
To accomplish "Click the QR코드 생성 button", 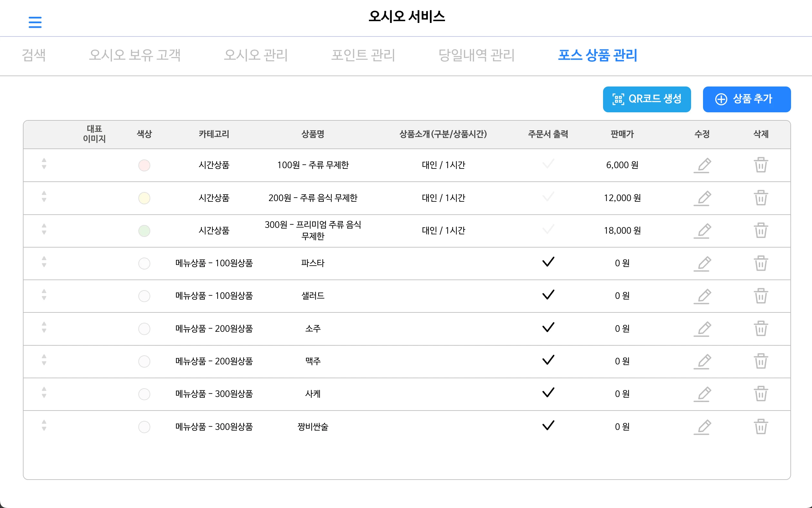I will tap(647, 99).
